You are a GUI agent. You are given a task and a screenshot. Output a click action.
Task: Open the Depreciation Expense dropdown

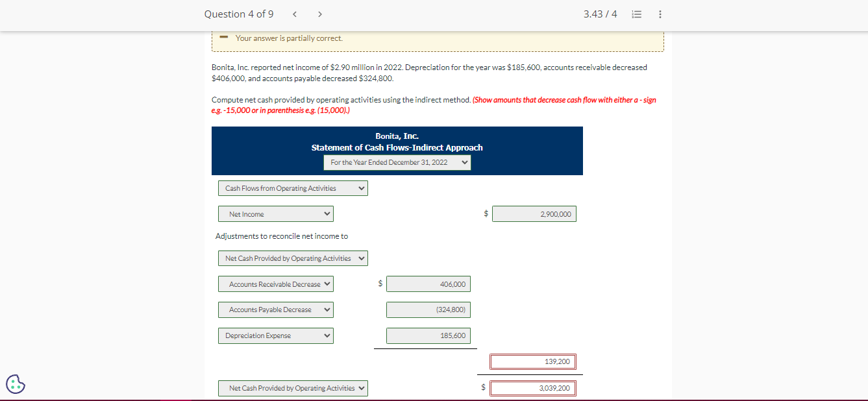point(275,335)
